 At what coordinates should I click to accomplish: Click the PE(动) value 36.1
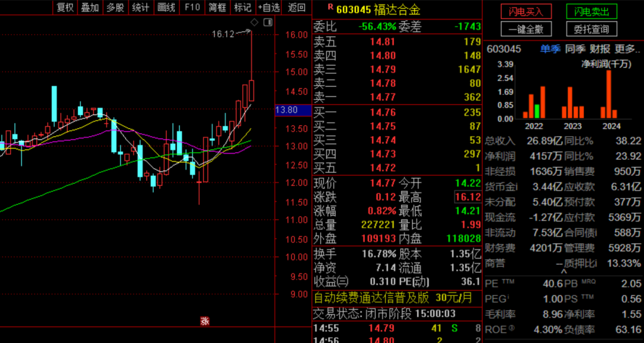[471, 282]
